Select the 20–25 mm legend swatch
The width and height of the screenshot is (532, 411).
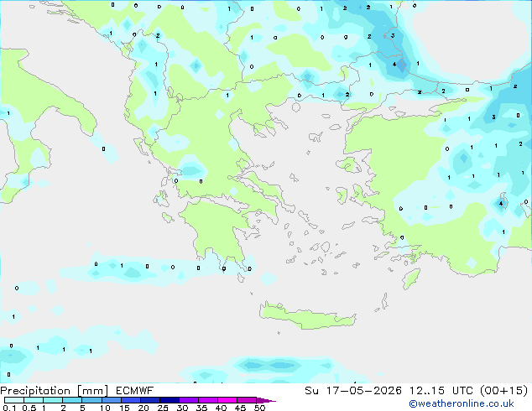click(149, 400)
